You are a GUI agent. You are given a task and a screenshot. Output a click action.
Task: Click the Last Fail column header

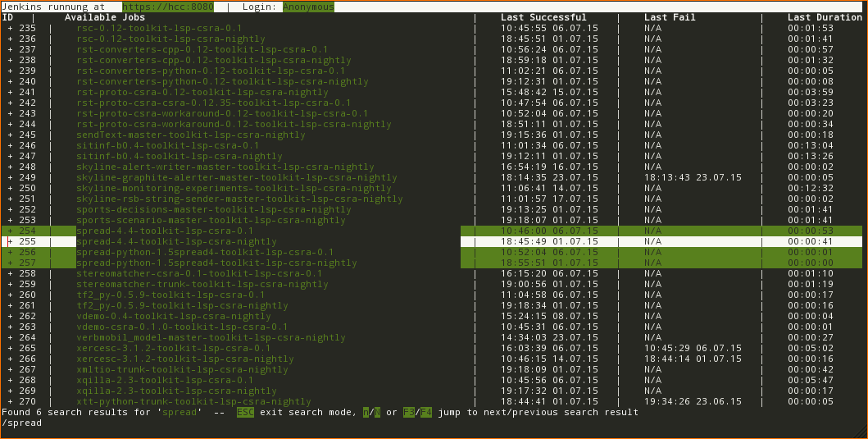670,18
